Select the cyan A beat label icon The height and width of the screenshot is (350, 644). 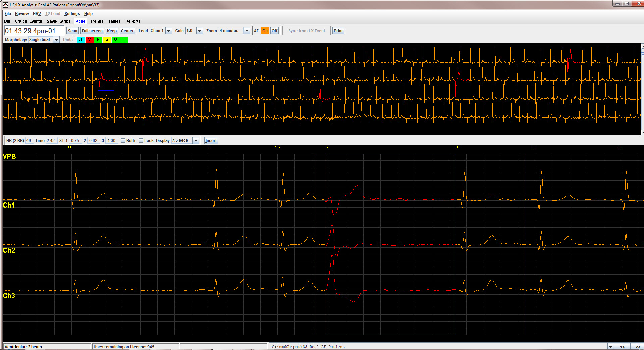(x=80, y=40)
